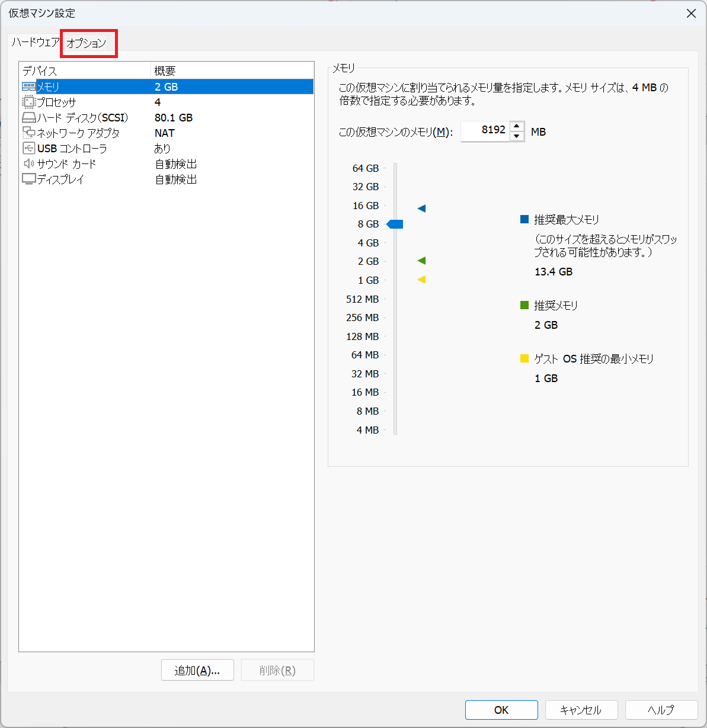Select the network adapter icon
Screen dimensions: 707x728
pyautogui.click(x=28, y=133)
